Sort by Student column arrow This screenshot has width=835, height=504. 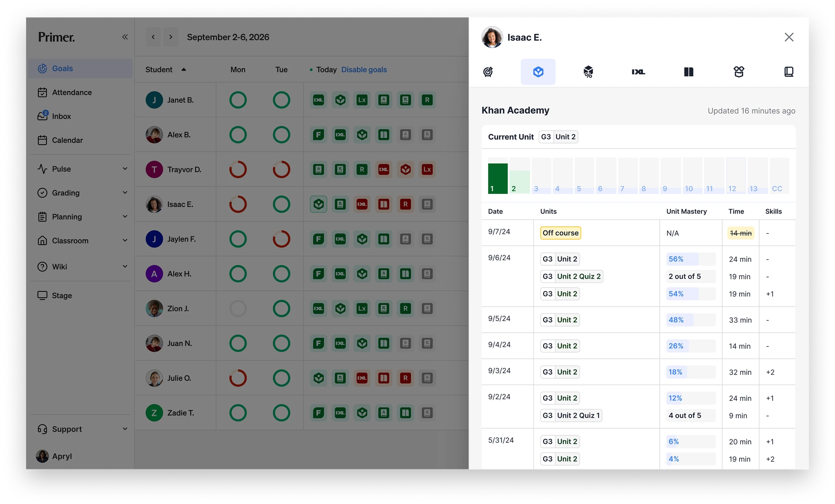pyautogui.click(x=184, y=70)
